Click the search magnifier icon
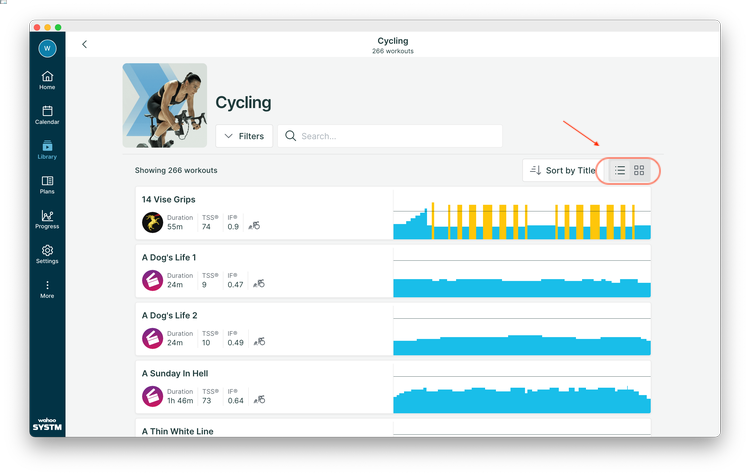This screenshot has height=476, width=750. point(290,136)
